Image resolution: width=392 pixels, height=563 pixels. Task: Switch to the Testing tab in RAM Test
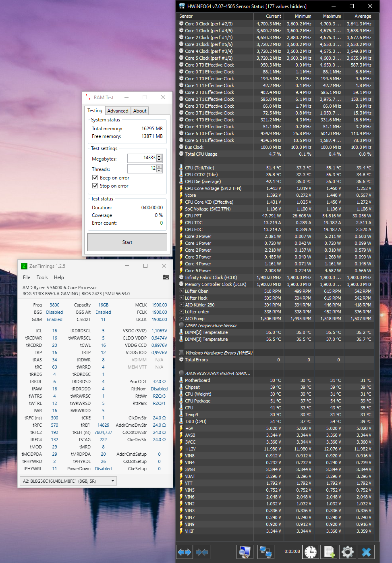tap(95, 111)
